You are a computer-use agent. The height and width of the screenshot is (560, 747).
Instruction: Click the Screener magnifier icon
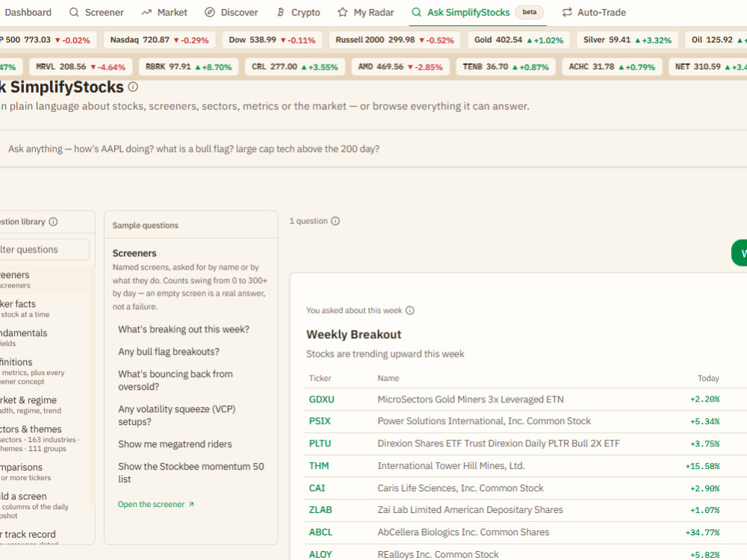coord(74,13)
